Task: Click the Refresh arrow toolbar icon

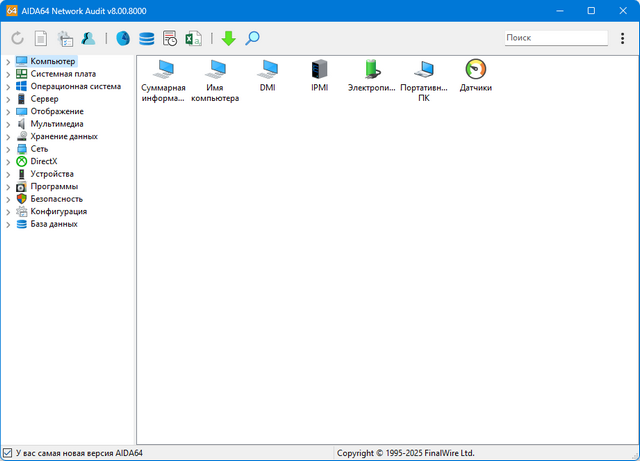Action: click(18, 38)
